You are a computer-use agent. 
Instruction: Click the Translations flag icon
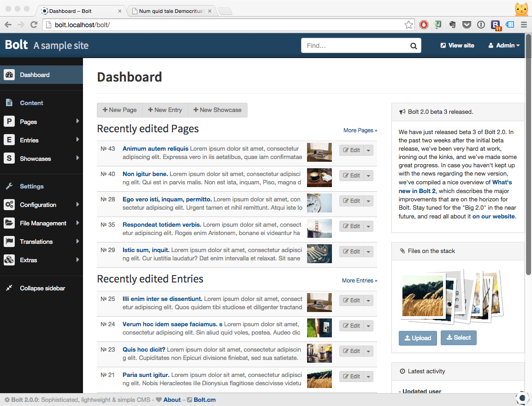(x=9, y=241)
